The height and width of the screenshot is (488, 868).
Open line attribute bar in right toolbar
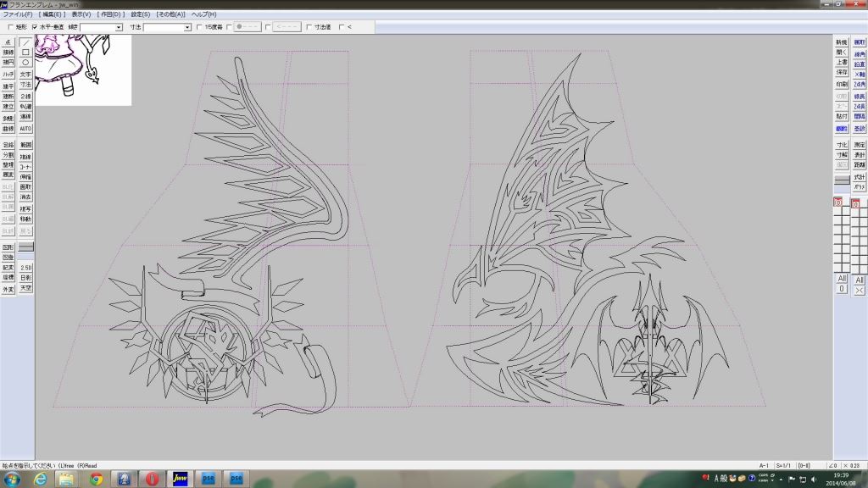[842, 180]
